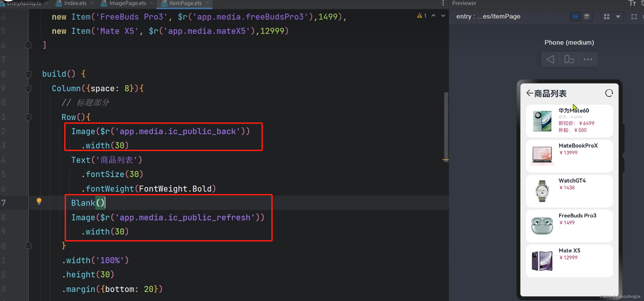Click the warning indicator icon
Viewport: 644px width, 301px height.
click(419, 16)
